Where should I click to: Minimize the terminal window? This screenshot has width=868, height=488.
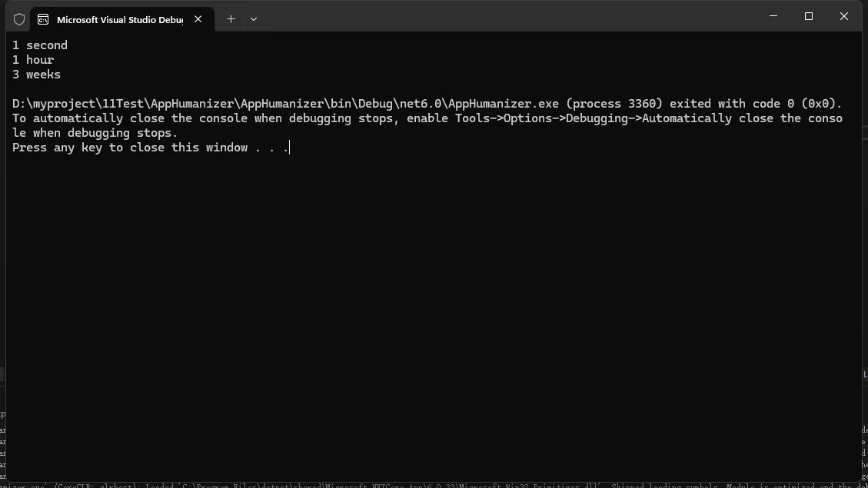click(773, 17)
